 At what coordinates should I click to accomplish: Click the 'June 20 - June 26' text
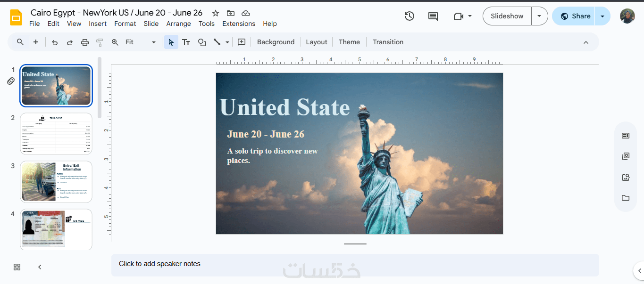(x=266, y=134)
